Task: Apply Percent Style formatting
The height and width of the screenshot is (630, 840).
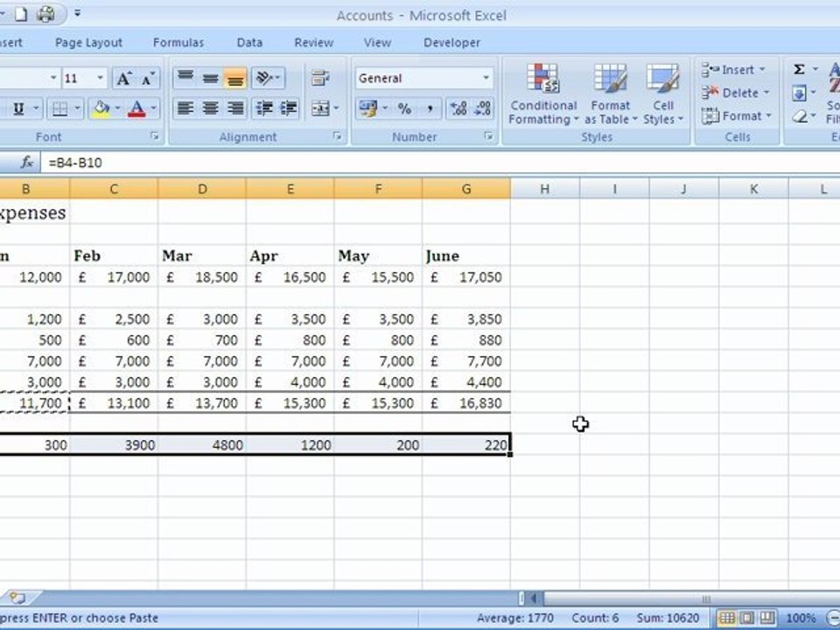Action: click(x=404, y=108)
